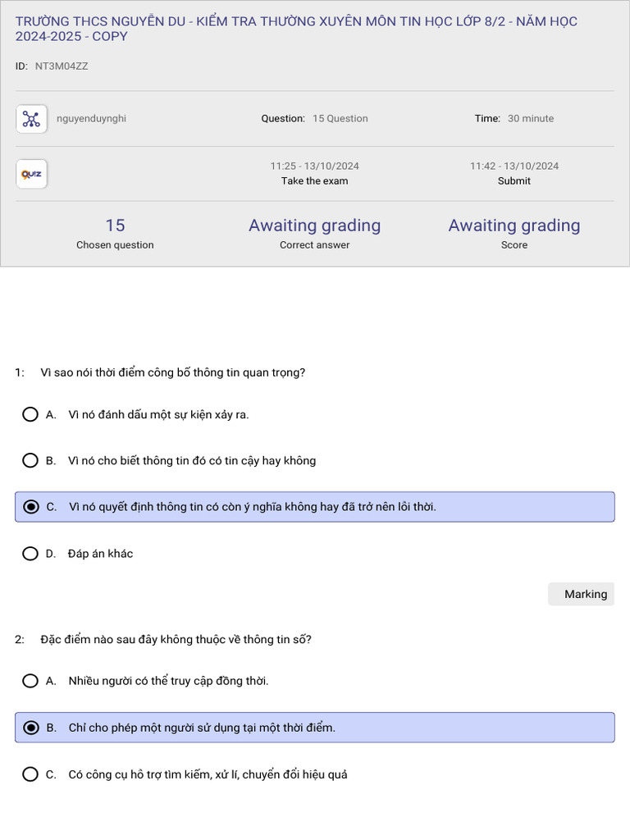Click answer text 'Vì nó đánh dấu một sự kiện'
Image resolution: width=630 pixels, height=840 pixels.
[158, 414]
